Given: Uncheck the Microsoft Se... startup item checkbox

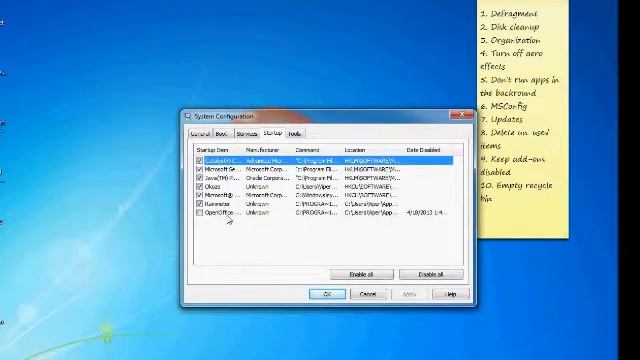Looking at the screenshot, I should (x=199, y=169).
